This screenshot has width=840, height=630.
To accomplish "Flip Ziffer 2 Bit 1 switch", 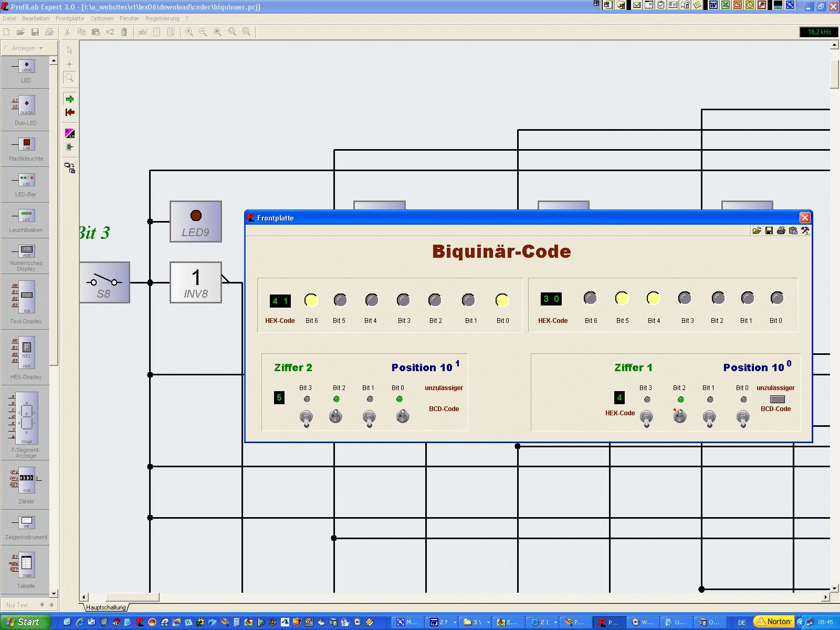I will (x=369, y=417).
